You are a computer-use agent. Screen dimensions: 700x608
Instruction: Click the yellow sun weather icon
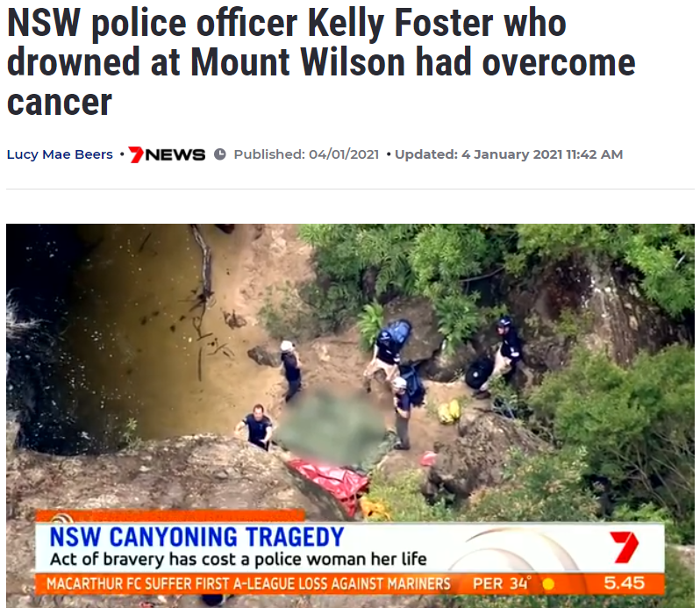pyautogui.click(x=548, y=584)
